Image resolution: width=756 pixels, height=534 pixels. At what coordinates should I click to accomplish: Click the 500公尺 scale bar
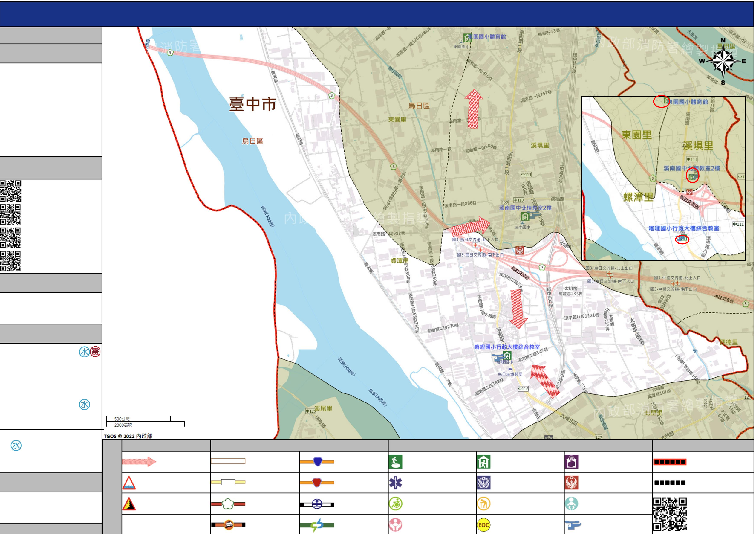(x=145, y=421)
